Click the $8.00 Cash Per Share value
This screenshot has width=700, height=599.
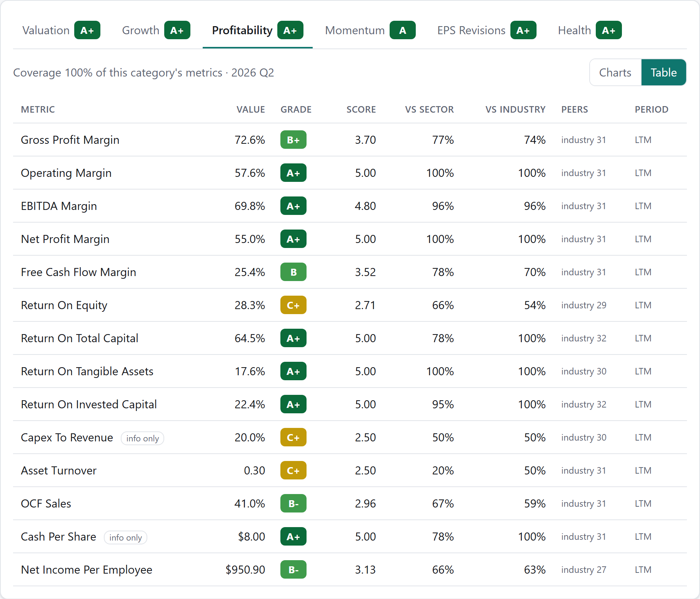tap(252, 537)
